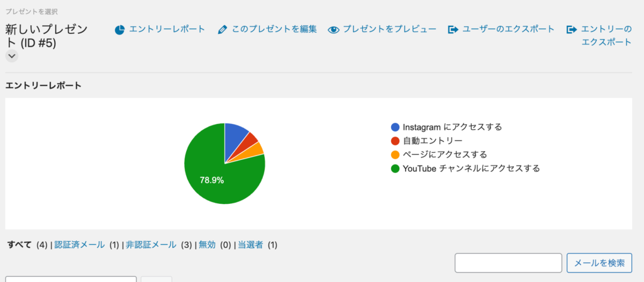Open このプレゼントを編集 link
The width and height of the screenshot is (644, 282).
tap(274, 30)
